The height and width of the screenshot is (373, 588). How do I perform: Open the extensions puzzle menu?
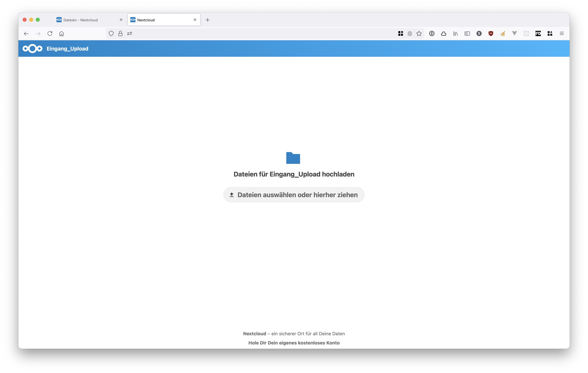pos(550,33)
